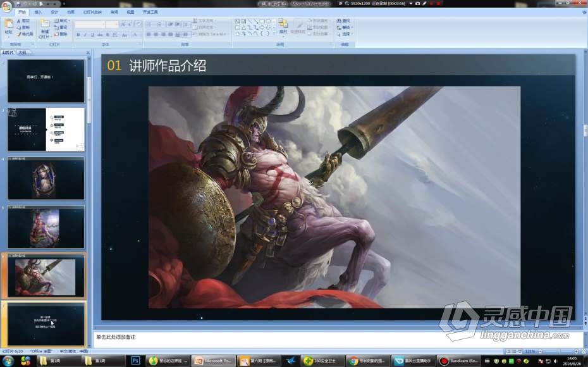Switch to the 插入 (Insert) ribbon tab

click(x=38, y=13)
